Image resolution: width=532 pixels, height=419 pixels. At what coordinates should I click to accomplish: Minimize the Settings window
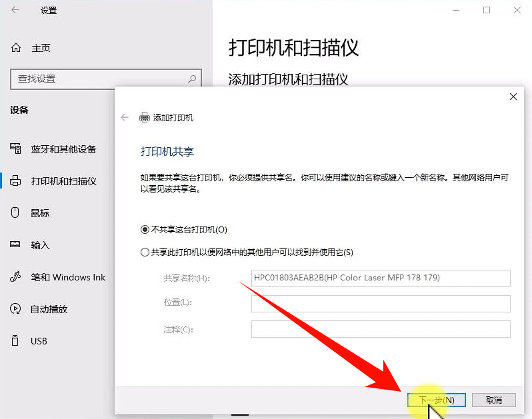pyautogui.click(x=456, y=10)
